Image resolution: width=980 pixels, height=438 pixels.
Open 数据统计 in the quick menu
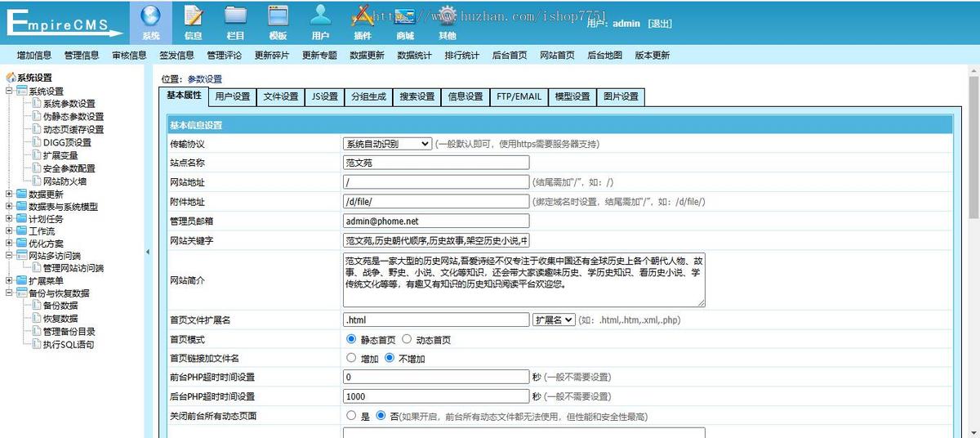tap(414, 56)
